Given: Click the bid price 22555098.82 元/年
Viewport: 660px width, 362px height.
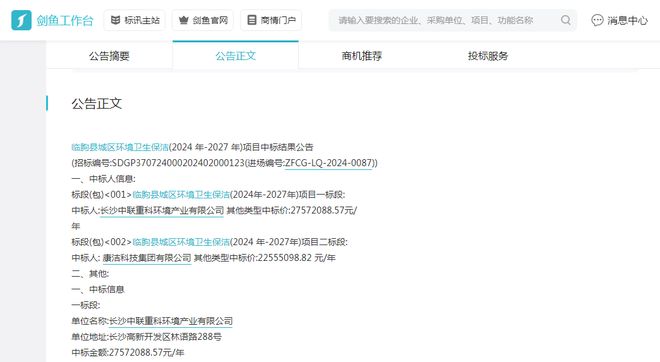Looking at the screenshot, I should pos(296,258).
